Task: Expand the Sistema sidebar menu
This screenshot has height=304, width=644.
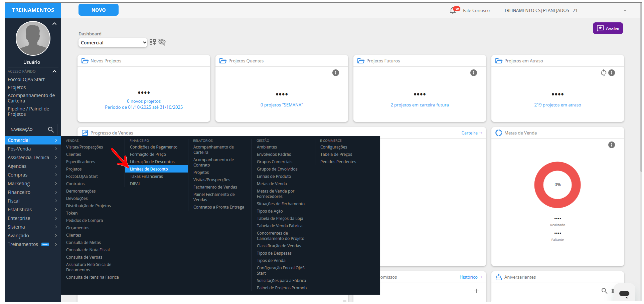Action: (33, 227)
